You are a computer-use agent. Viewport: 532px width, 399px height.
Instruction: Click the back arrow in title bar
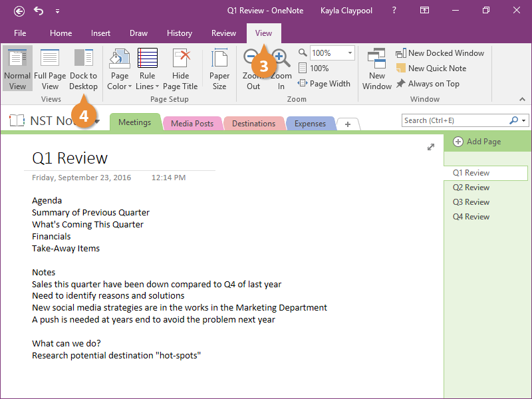click(19, 11)
